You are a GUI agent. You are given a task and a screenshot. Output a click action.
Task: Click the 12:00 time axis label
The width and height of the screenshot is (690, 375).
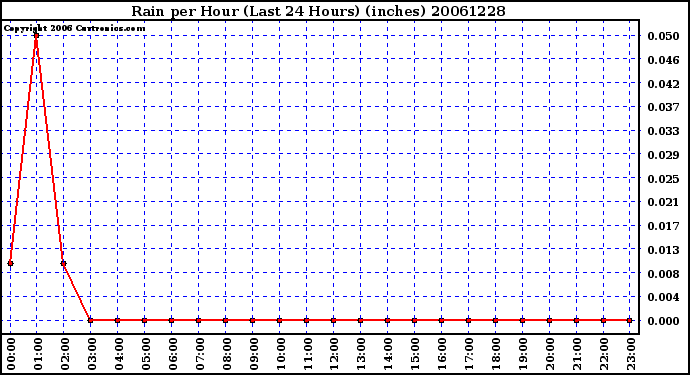pyautogui.click(x=334, y=354)
